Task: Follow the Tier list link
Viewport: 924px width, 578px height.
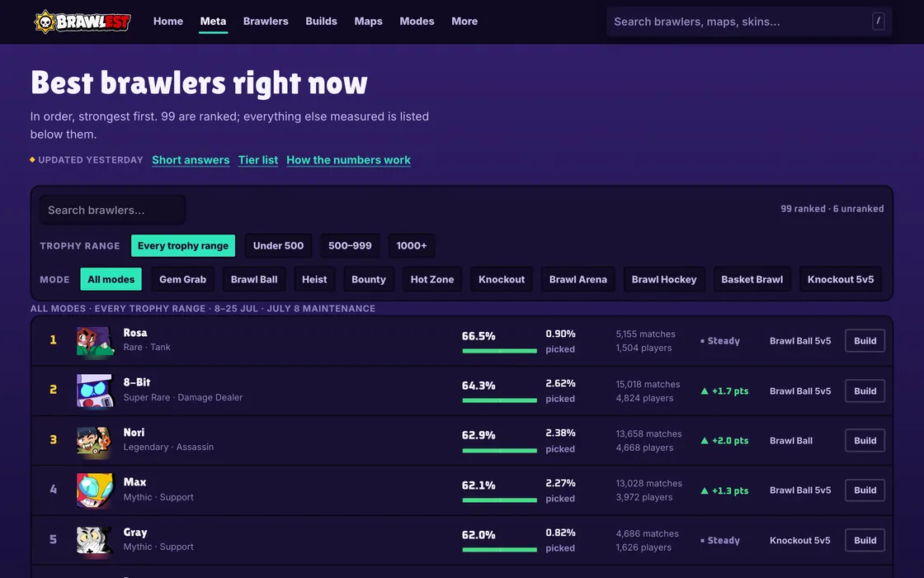Action: (258, 160)
